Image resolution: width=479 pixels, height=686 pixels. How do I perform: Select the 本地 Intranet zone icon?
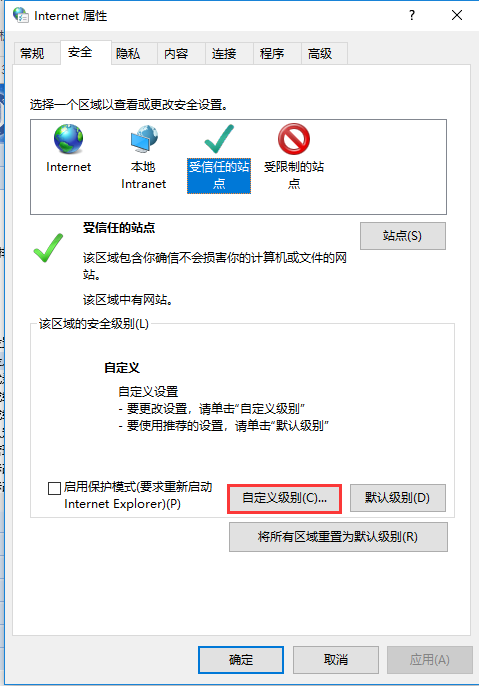point(144,139)
